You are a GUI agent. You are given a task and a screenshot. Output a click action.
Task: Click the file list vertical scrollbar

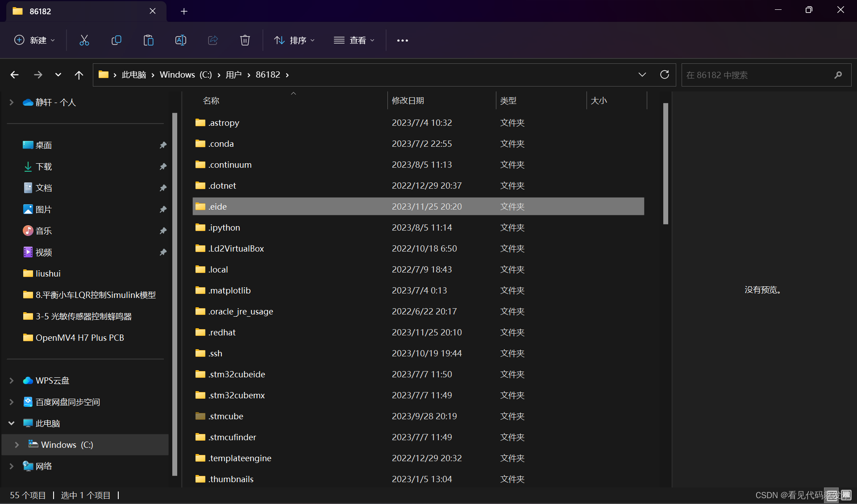(666, 164)
